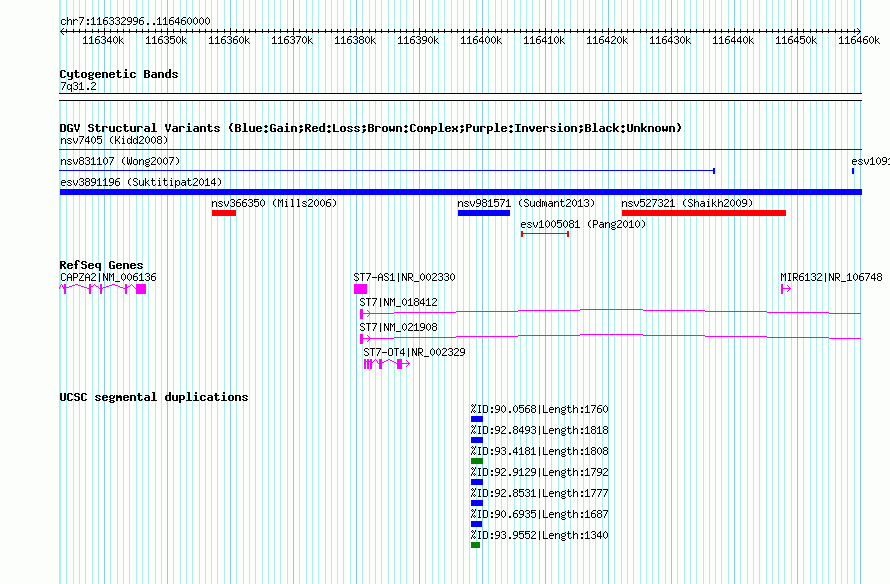Click segmental duplication %ID:93.4181 Length:1808 label

539,451
